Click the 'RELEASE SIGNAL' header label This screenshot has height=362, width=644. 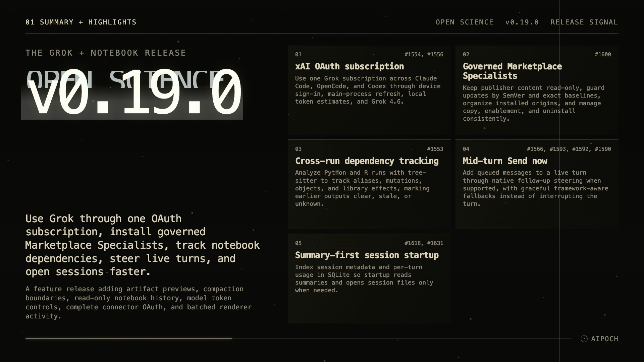[x=584, y=22]
